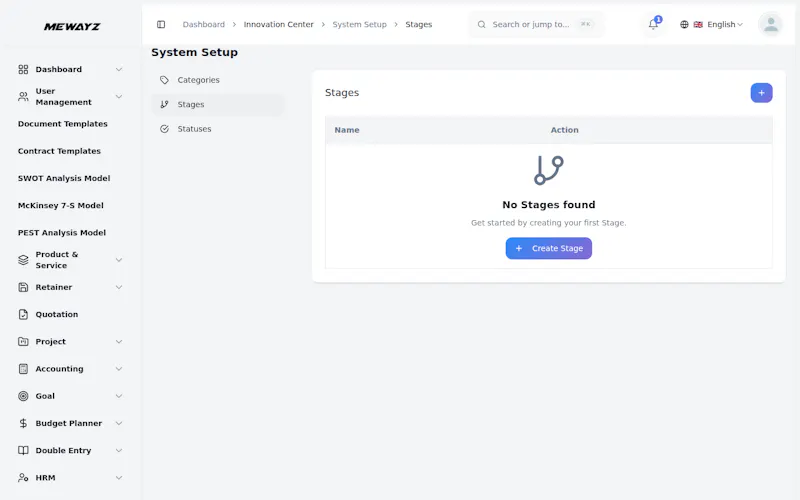
Task: Click the HRM person icon
Action: 23,478
